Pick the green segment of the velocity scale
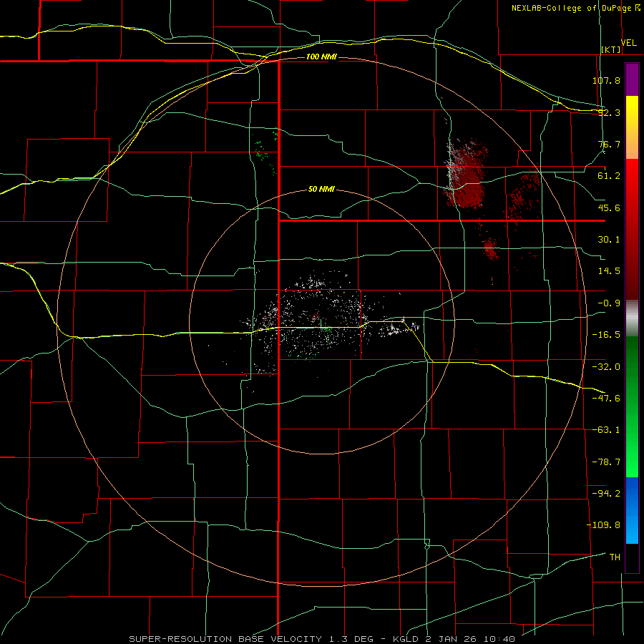Image resolution: width=644 pixels, height=644 pixels. click(x=632, y=407)
